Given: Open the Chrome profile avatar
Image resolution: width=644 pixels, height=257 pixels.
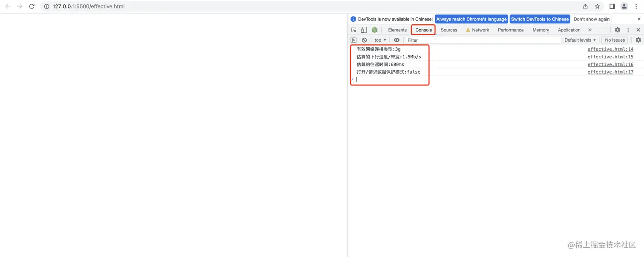Looking at the screenshot, I should coord(624,6).
